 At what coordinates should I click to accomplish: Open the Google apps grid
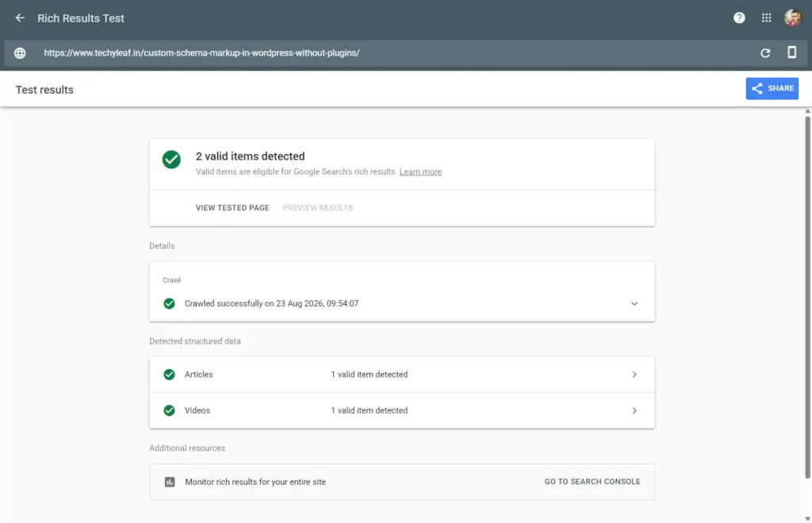[767, 18]
